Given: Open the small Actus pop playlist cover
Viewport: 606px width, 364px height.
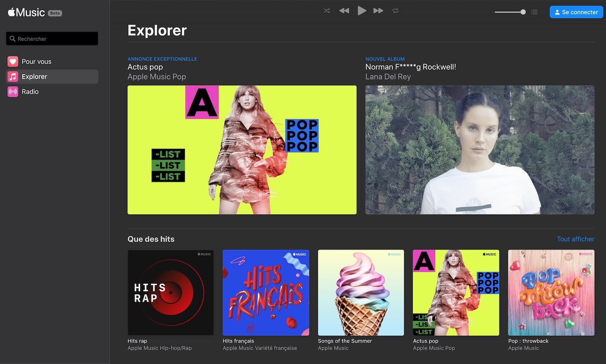Looking at the screenshot, I should (456, 293).
